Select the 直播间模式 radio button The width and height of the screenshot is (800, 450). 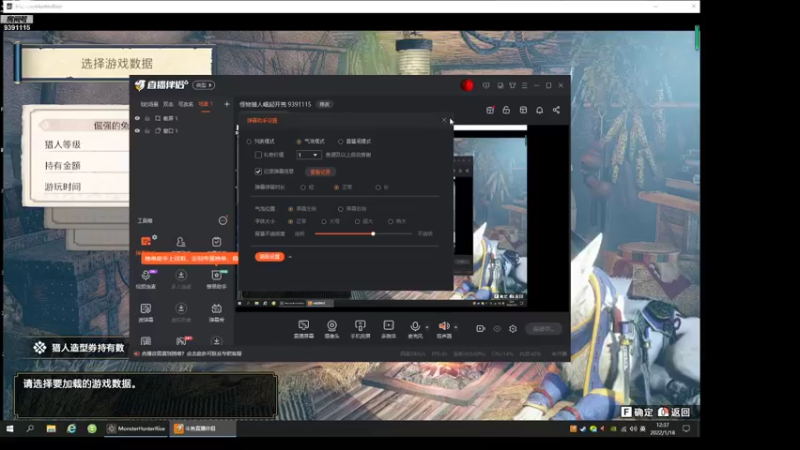(340, 141)
